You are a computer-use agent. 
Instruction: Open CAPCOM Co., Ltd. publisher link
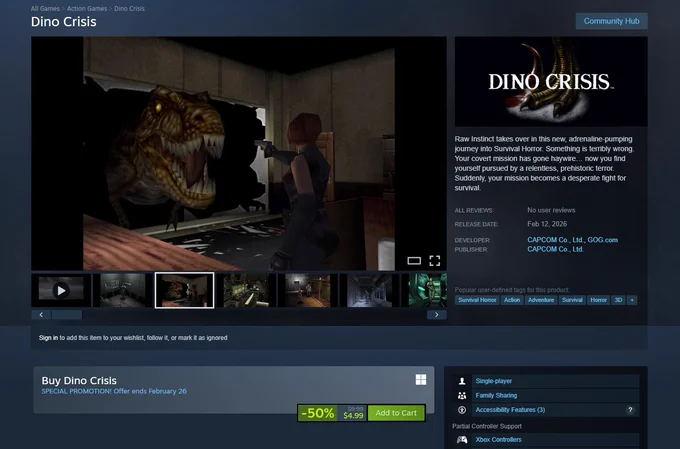coord(555,249)
